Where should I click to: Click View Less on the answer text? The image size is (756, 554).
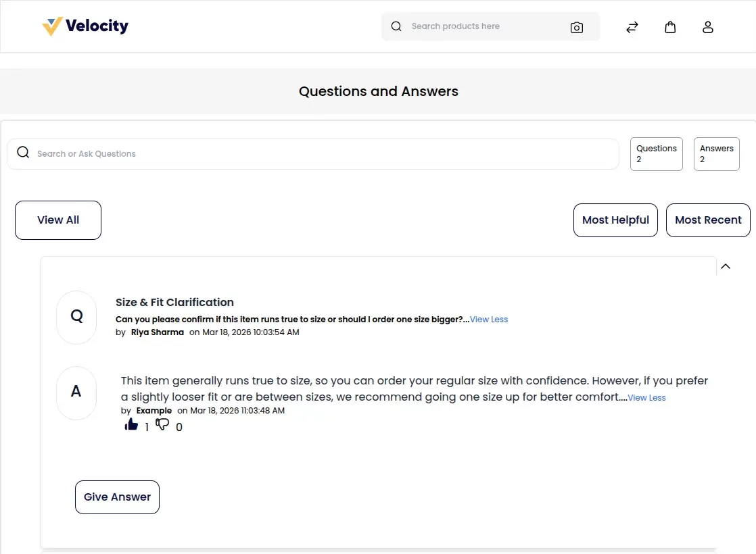tap(646, 398)
